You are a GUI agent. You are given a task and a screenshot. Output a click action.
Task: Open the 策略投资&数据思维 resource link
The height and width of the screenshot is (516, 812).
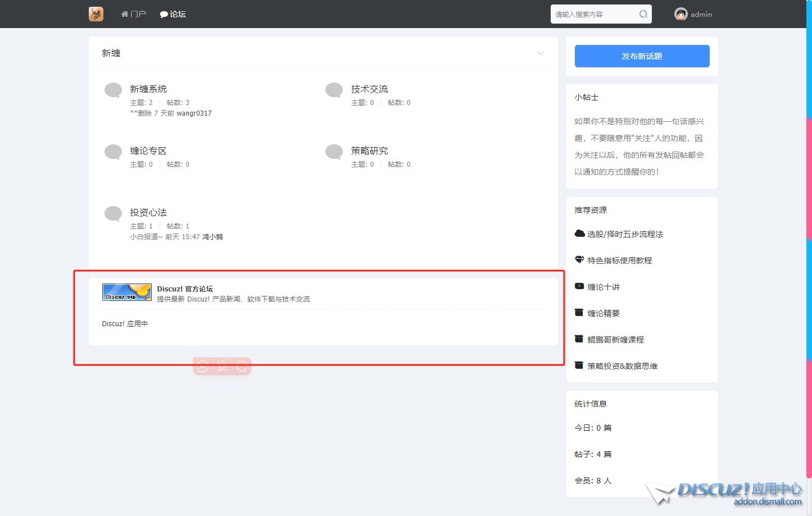click(x=622, y=366)
